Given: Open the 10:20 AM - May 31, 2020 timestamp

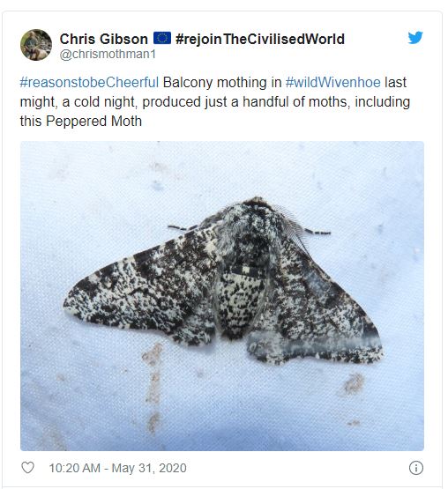Looking at the screenshot, I should 117,468.
